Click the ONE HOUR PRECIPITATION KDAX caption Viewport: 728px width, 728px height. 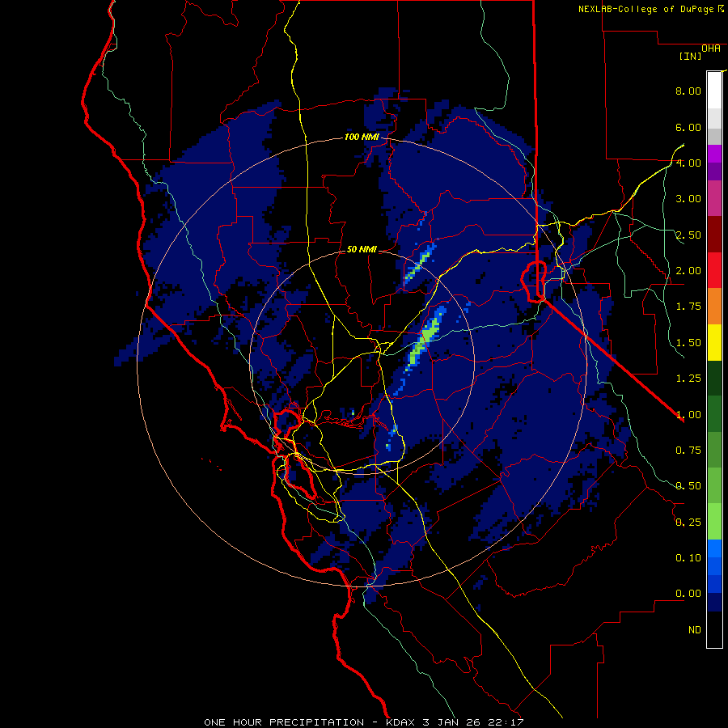coord(364,722)
